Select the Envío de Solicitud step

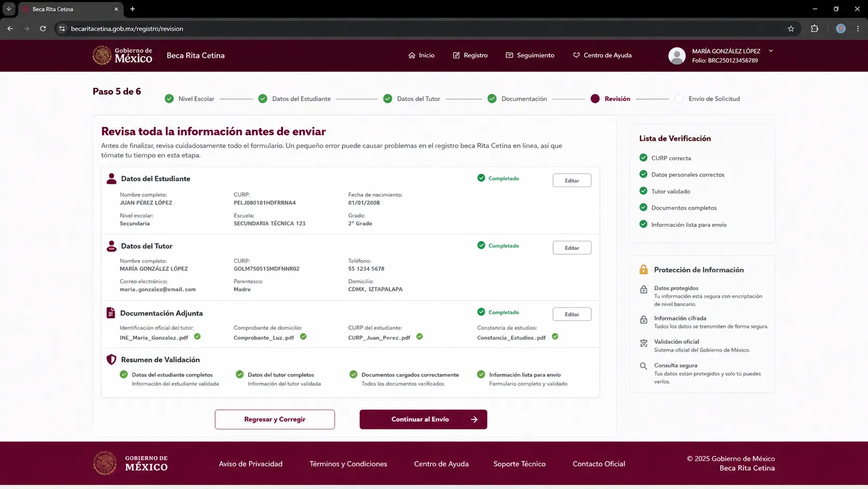[707, 99]
